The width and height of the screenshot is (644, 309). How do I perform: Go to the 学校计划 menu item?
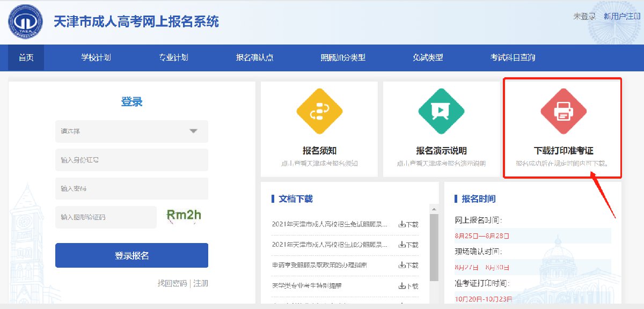coord(96,57)
